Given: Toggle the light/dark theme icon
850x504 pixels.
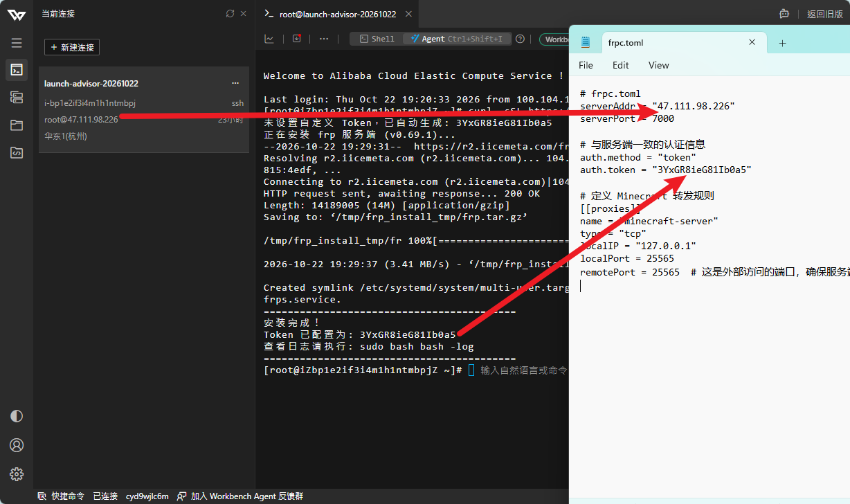Looking at the screenshot, I should 17,416.
